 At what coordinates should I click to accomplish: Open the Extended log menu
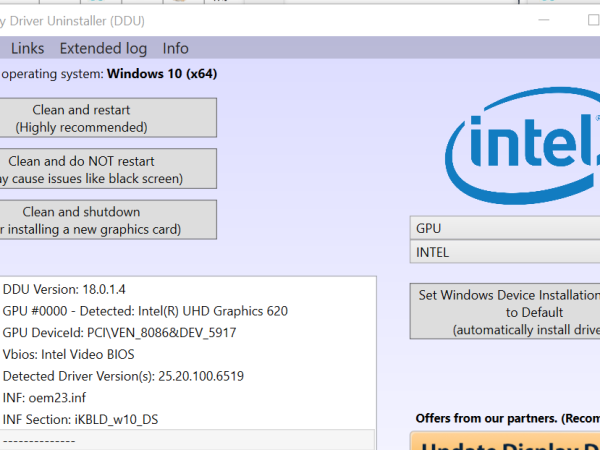[103, 48]
